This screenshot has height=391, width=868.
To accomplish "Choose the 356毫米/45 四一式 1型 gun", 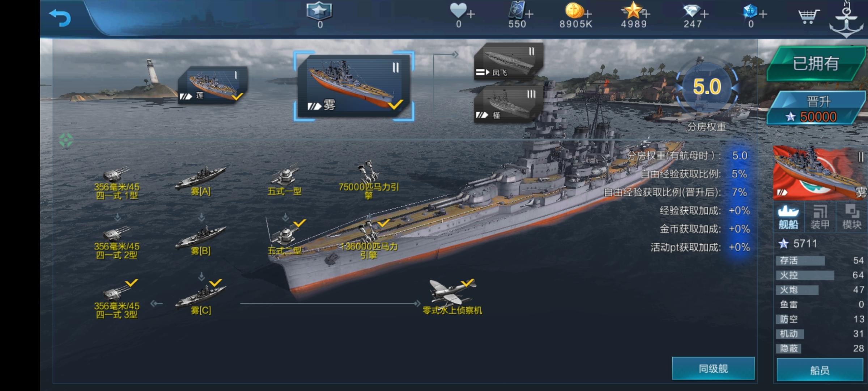I will pos(116,183).
